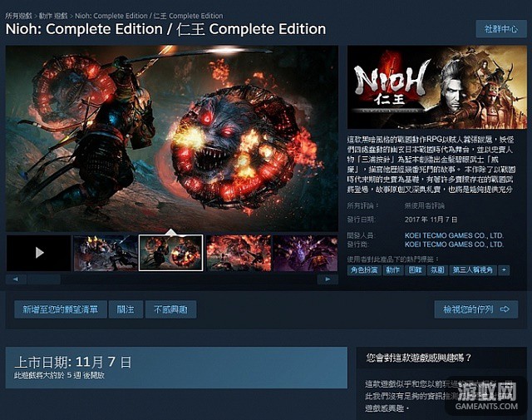Viewport: 532px width, 420px height.
Task: Open publisher KOEI TECMO GAMES link
Action: pyautogui.click(x=454, y=245)
